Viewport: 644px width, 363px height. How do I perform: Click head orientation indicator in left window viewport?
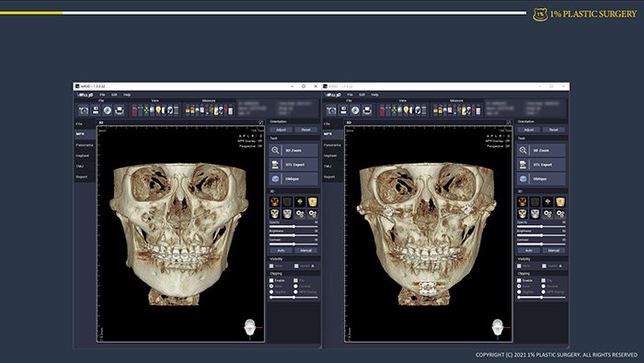pos(250,327)
